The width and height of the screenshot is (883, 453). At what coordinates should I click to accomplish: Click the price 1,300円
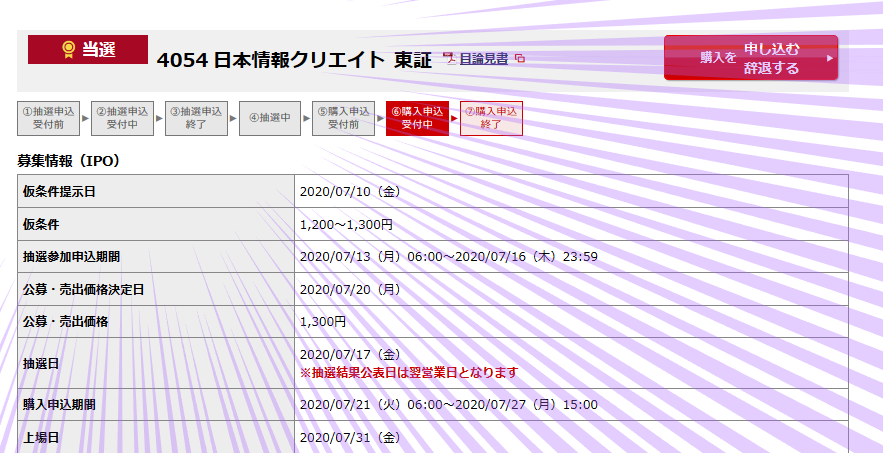click(323, 322)
